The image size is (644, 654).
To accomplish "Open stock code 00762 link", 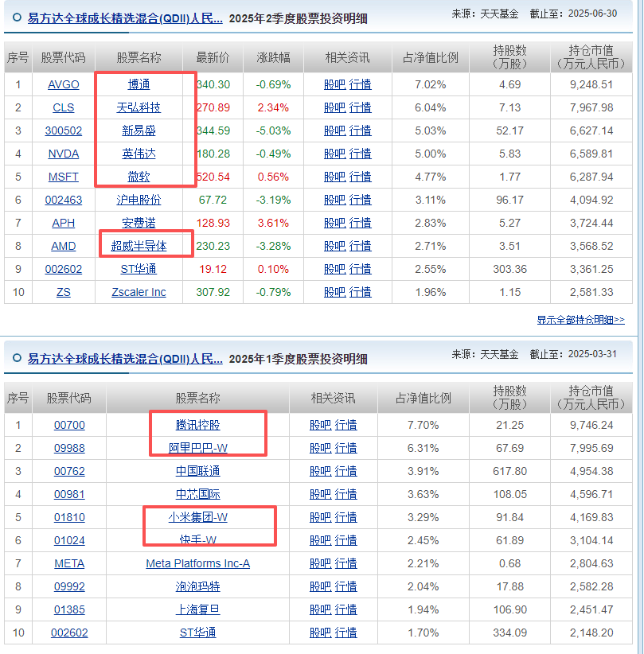I will [x=69, y=471].
